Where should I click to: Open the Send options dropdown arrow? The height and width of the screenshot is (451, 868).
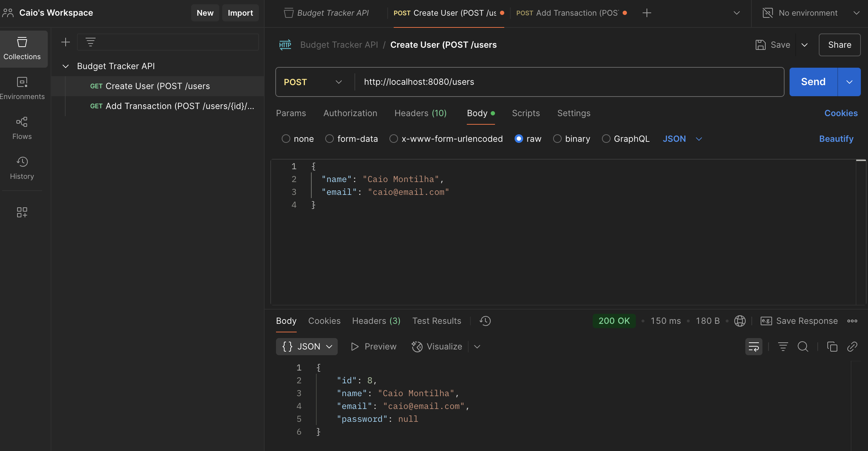849,82
